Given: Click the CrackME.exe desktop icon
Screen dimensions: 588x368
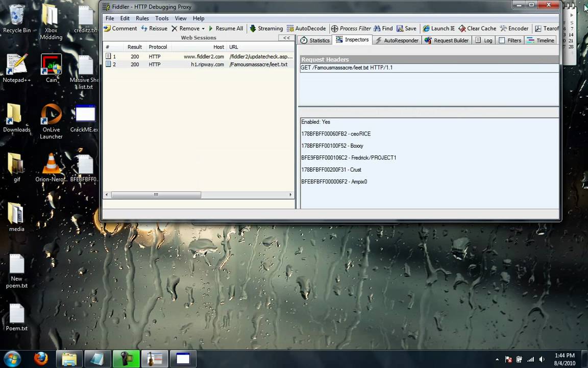Looking at the screenshot, I should click(x=85, y=118).
